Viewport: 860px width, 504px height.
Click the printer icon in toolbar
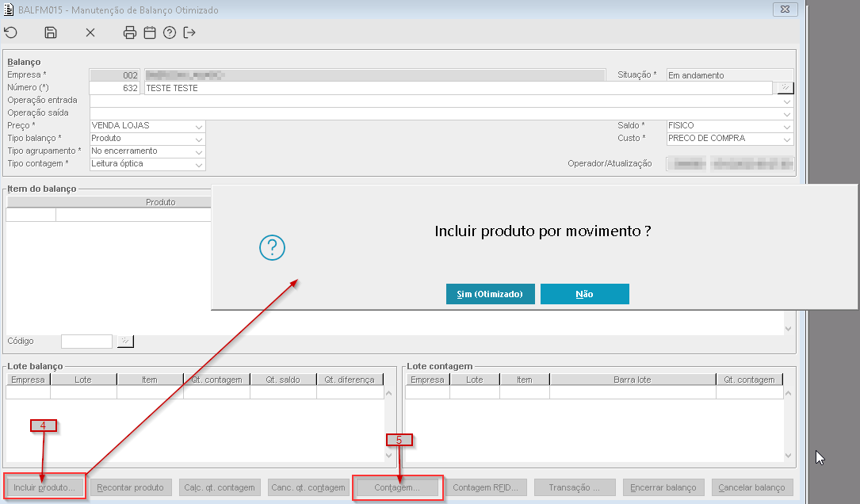(x=130, y=33)
